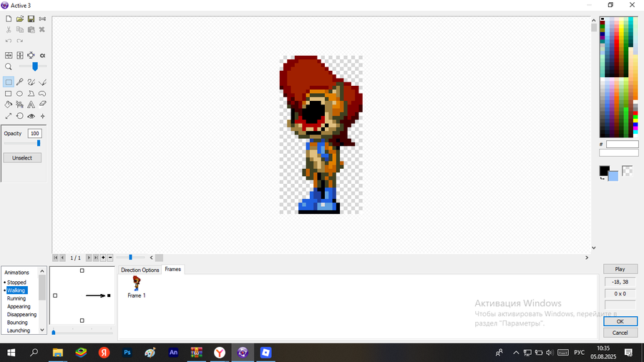
Task: Click the zoom slider handle in the toolbar
Action: [35, 67]
